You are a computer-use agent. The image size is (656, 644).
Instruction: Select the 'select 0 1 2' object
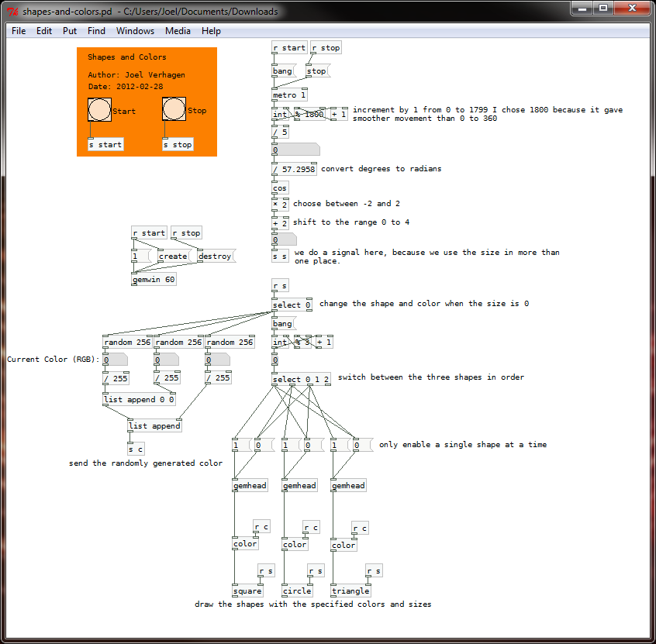point(301,379)
